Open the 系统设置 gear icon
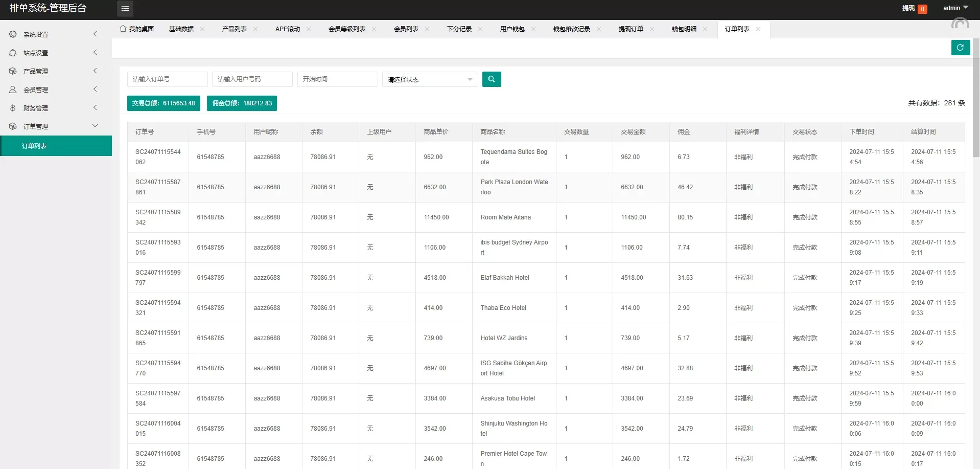 [x=13, y=34]
